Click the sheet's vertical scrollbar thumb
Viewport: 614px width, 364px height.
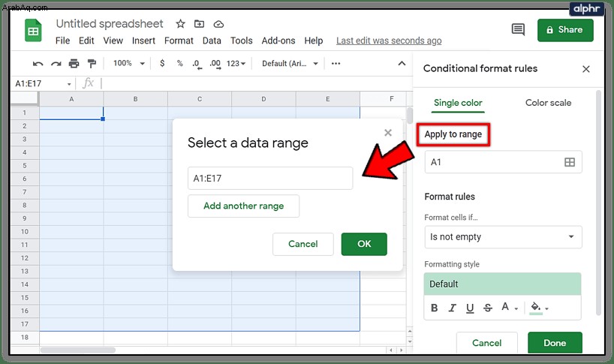click(x=410, y=115)
